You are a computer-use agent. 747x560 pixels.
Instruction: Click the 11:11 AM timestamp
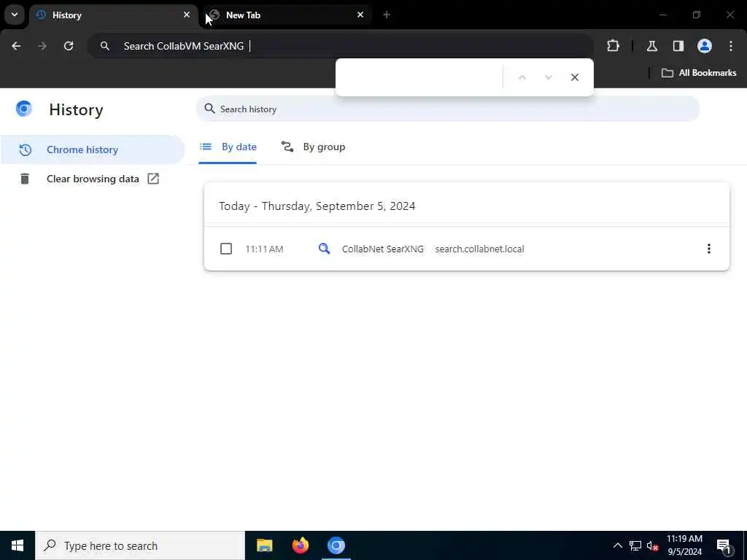click(x=264, y=249)
